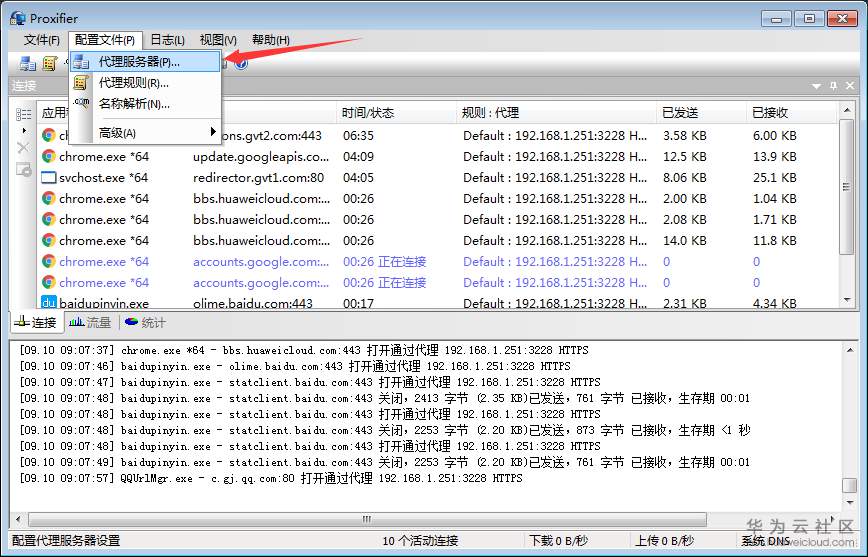Click the 上传 0 B/秒 status entry
The height and width of the screenshot is (557, 868).
[x=664, y=541]
